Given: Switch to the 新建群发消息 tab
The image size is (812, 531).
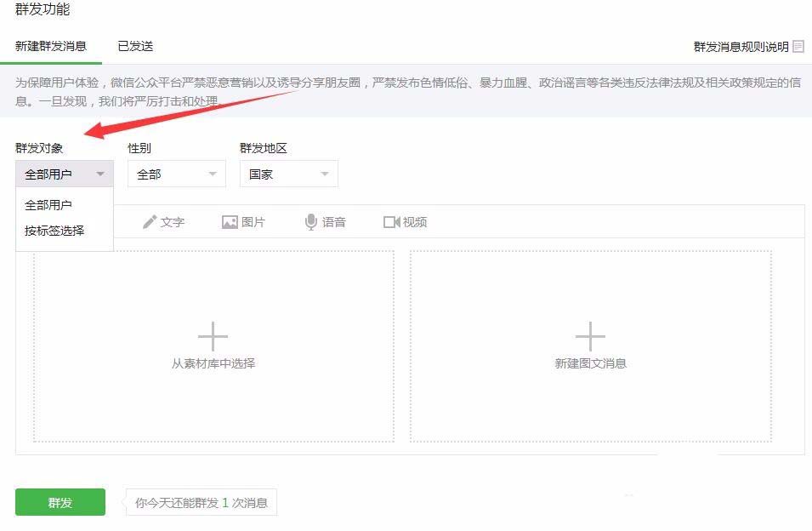Looking at the screenshot, I should pos(51,46).
